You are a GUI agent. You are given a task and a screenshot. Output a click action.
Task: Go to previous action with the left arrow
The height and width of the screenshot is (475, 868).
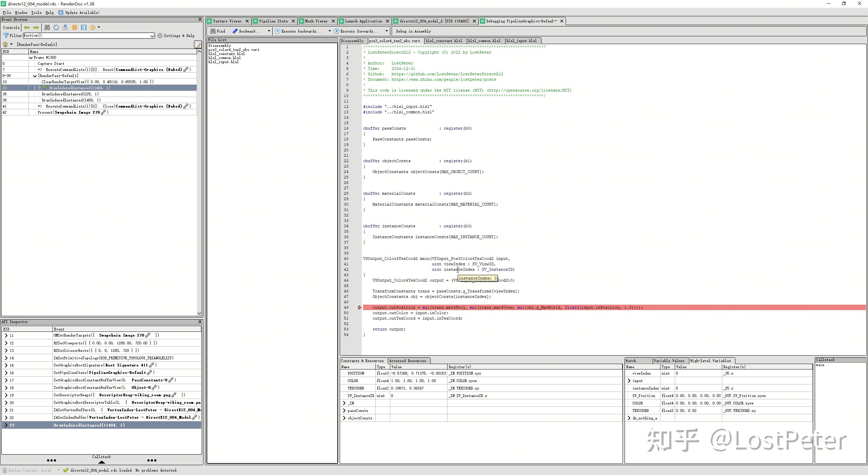tap(27, 27)
